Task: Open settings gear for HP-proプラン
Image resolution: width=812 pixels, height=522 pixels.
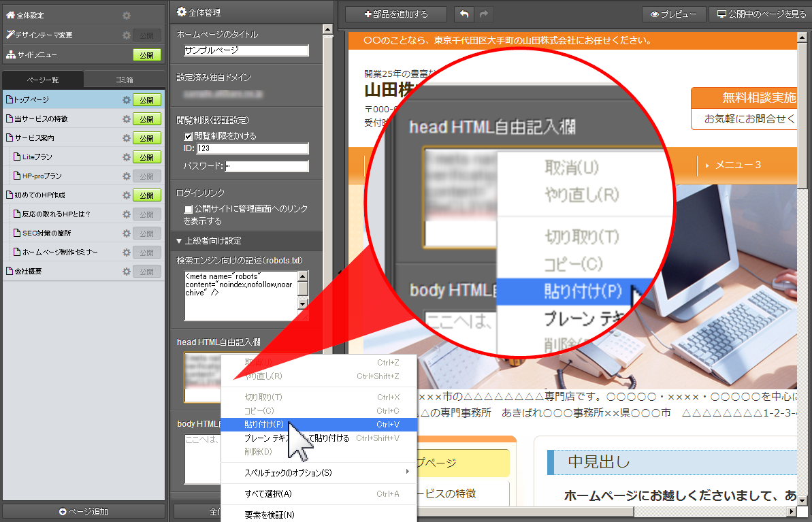Action: tap(127, 176)
